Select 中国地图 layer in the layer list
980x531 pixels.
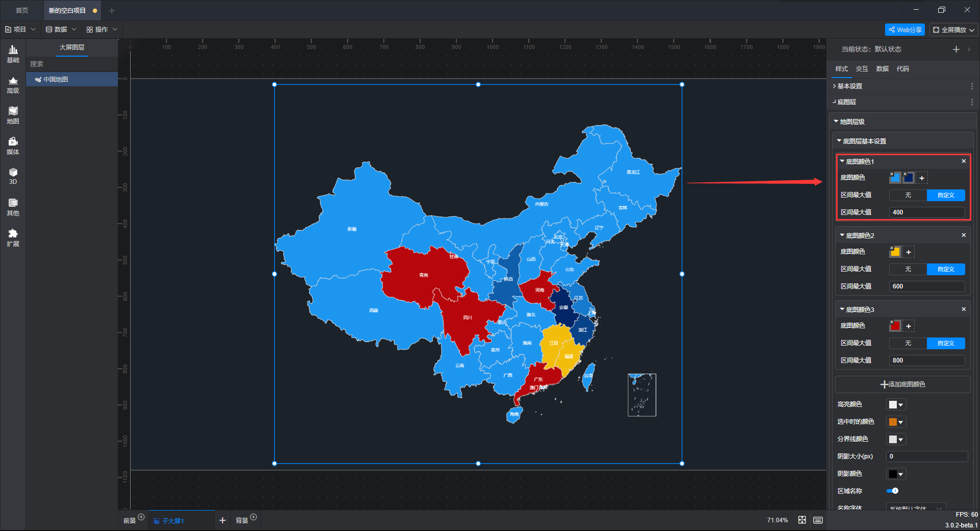[72, 79]
